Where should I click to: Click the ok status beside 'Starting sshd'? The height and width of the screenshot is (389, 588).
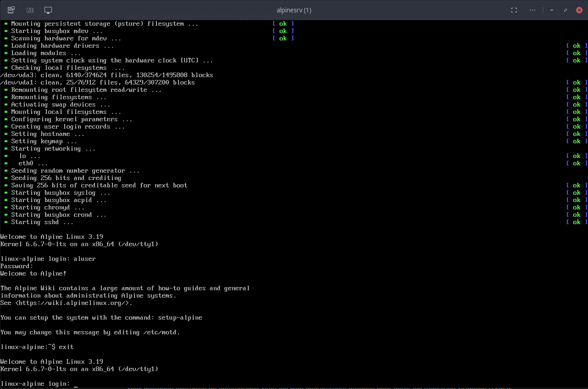pos(577,222)
